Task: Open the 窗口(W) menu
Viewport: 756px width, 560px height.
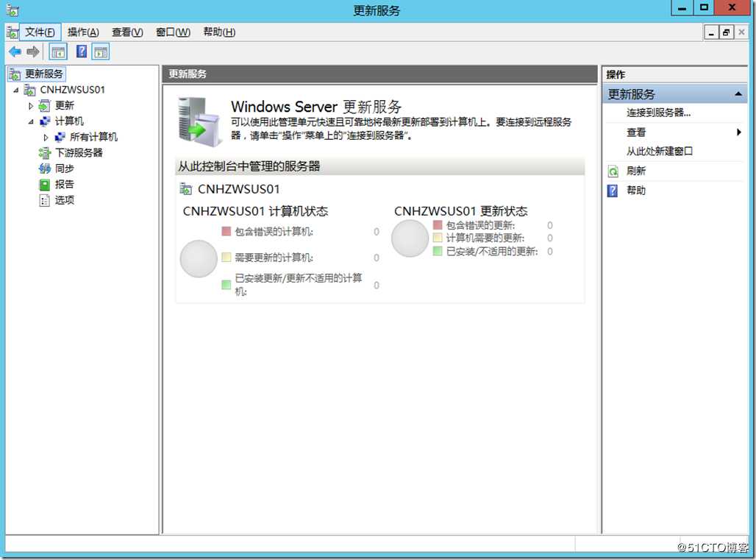Action: click(x=173, y=32)
